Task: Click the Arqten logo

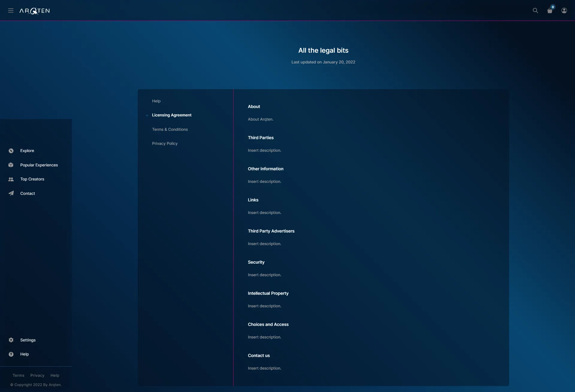Action: (34, 11)
